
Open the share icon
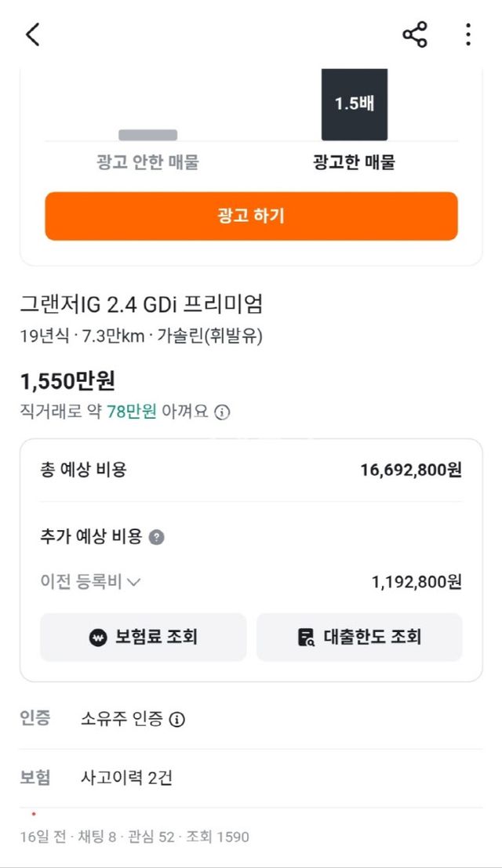414,35
